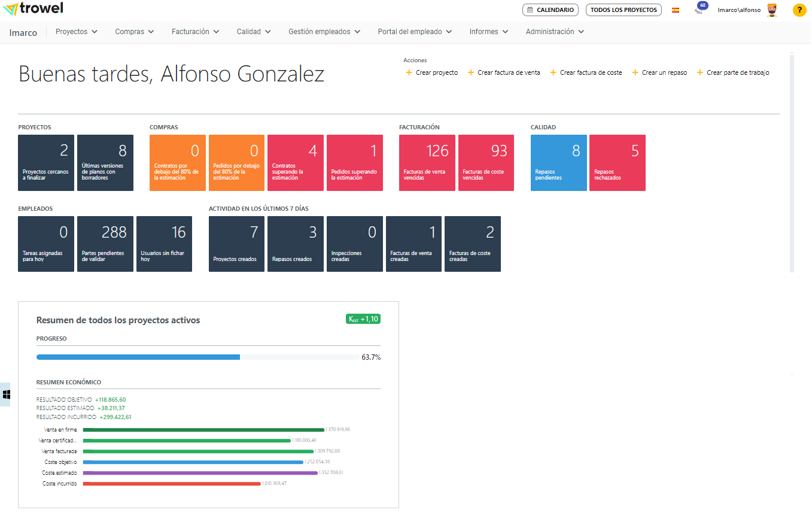Click plus icon beside Crear un repaso
This screenshot has height=525, width=812.
635,73
